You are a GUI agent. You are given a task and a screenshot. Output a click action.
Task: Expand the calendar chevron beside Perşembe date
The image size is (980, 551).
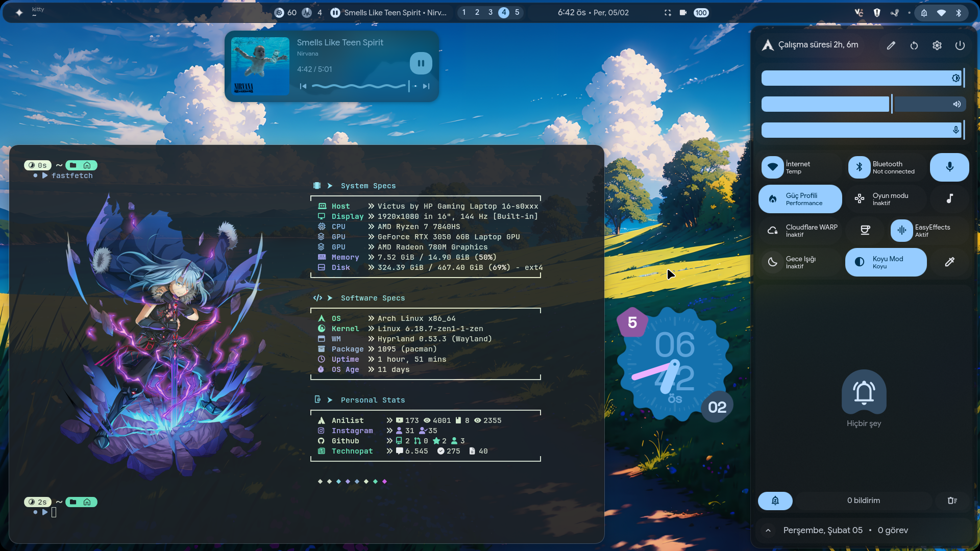[x=768, y=531]
